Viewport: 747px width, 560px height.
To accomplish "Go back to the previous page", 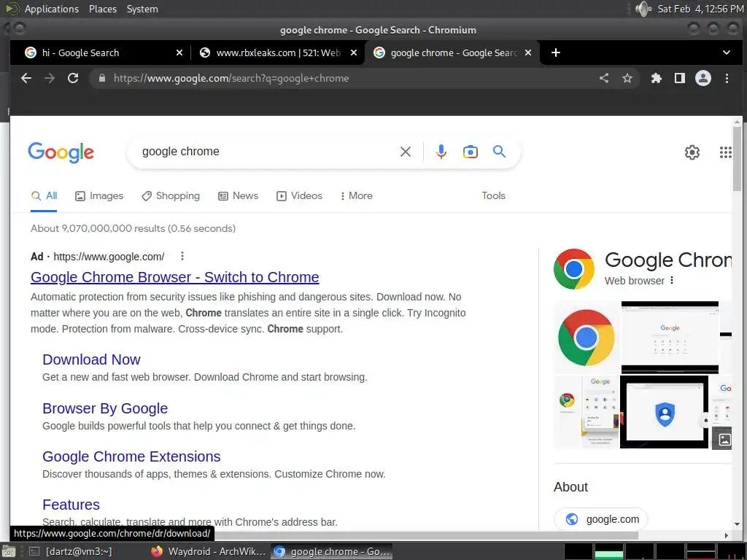I will [x=26, y=78].
